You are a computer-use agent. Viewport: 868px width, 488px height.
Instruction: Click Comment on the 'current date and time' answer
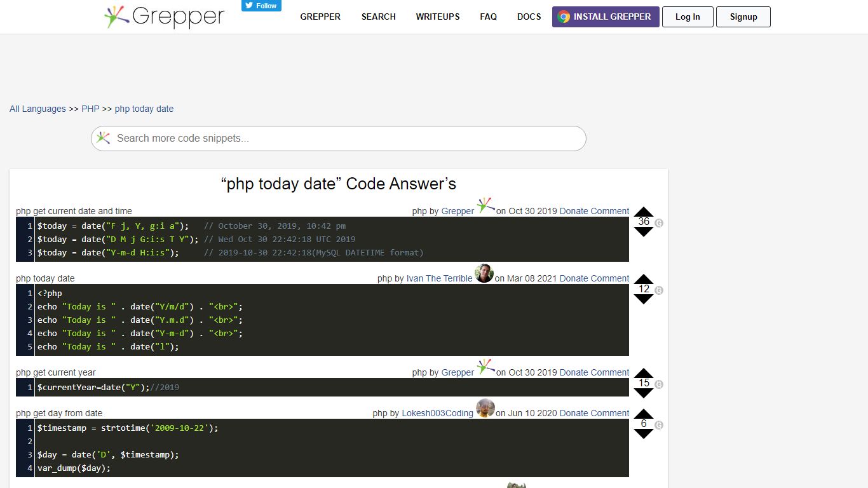pos(610,211)
